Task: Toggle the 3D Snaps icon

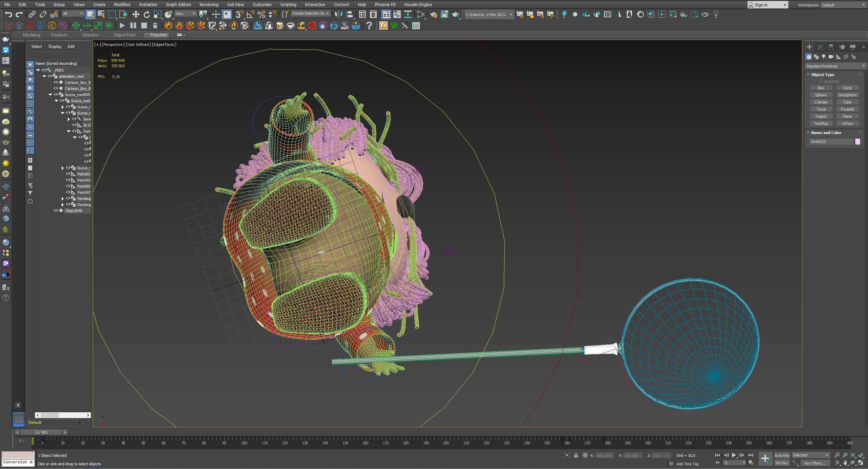Action: [x=240, y=14]
